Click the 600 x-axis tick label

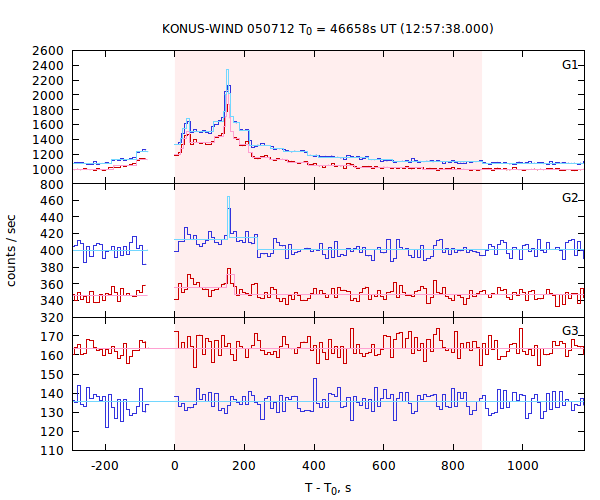(x=383, y=466)
